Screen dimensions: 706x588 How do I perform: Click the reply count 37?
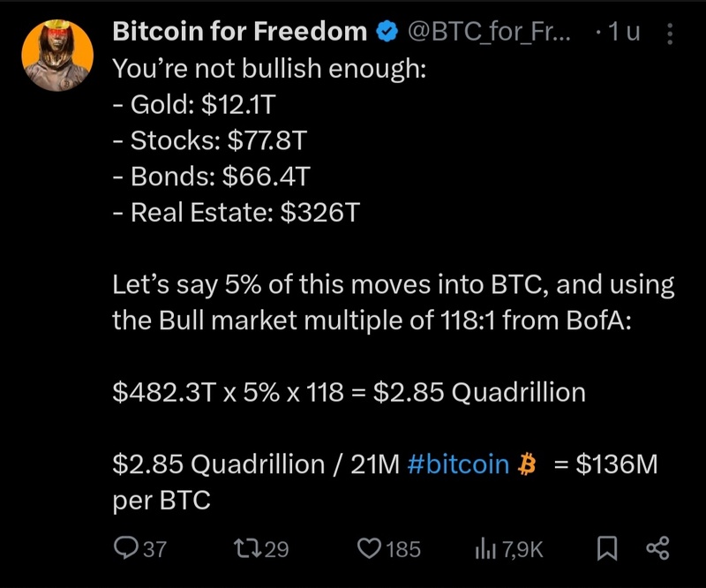(154, 549)
